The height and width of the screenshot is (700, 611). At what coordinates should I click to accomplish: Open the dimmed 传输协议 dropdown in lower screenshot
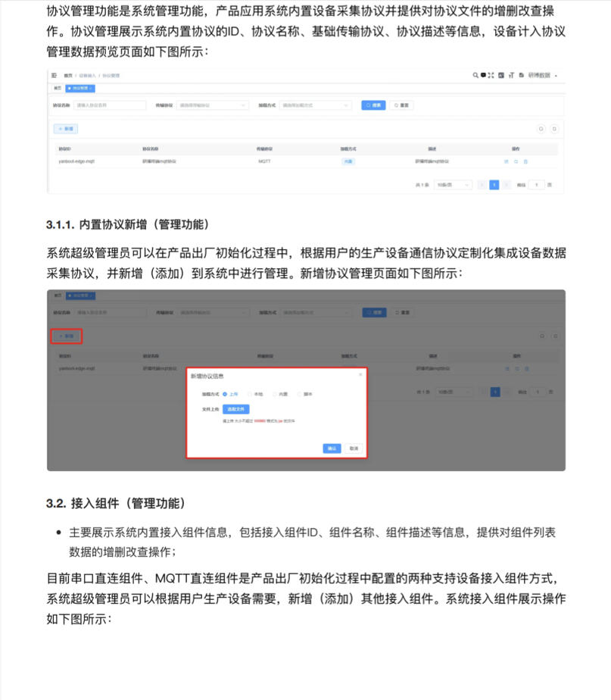214,312
